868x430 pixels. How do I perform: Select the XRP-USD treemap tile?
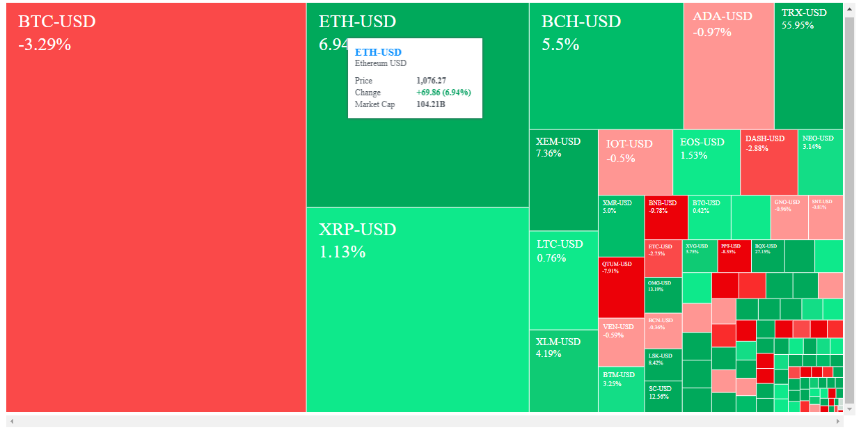[418, 313]
